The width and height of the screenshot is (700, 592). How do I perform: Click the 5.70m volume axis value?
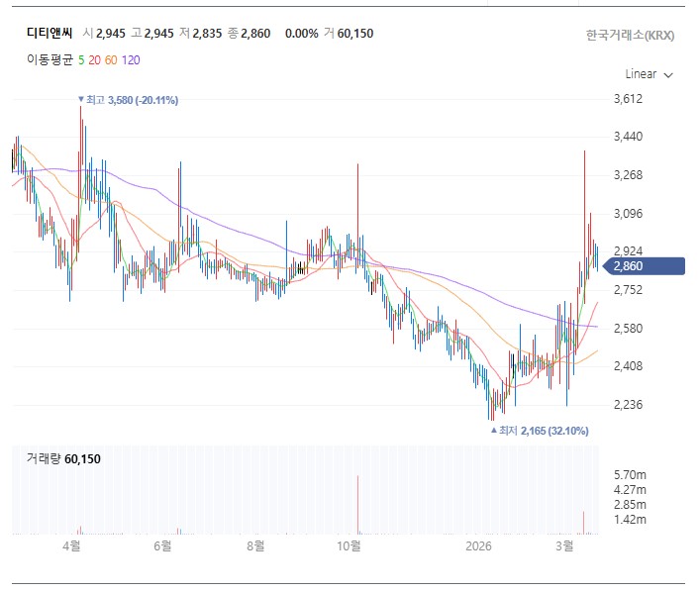(630, 475)
